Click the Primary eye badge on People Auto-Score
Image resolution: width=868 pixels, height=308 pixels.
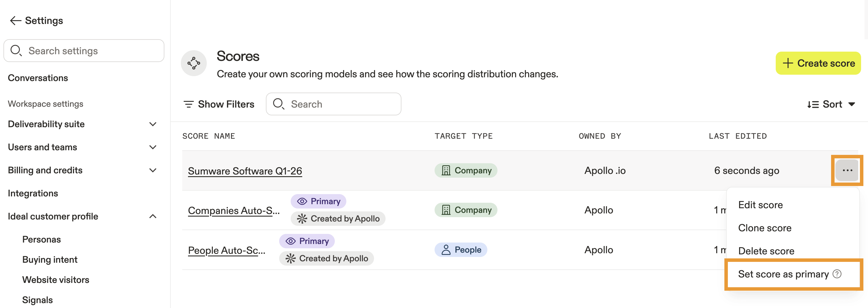[307, 241]
